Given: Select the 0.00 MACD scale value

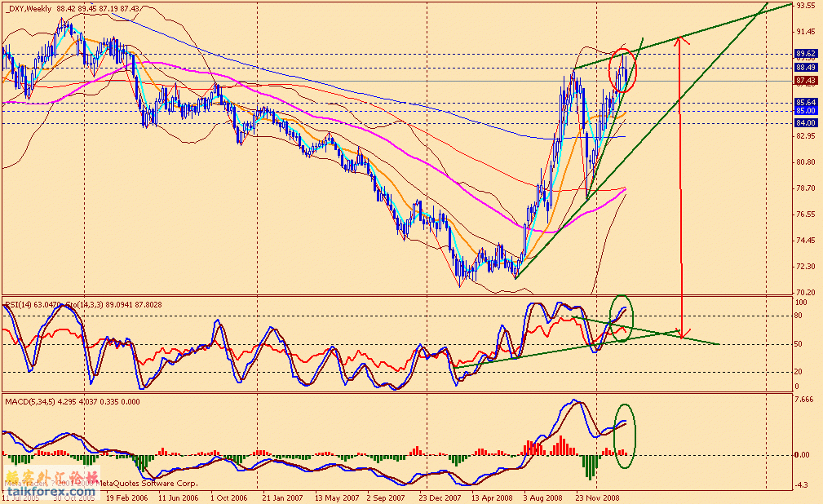Looking at the screenshot, I should (803, 455).
